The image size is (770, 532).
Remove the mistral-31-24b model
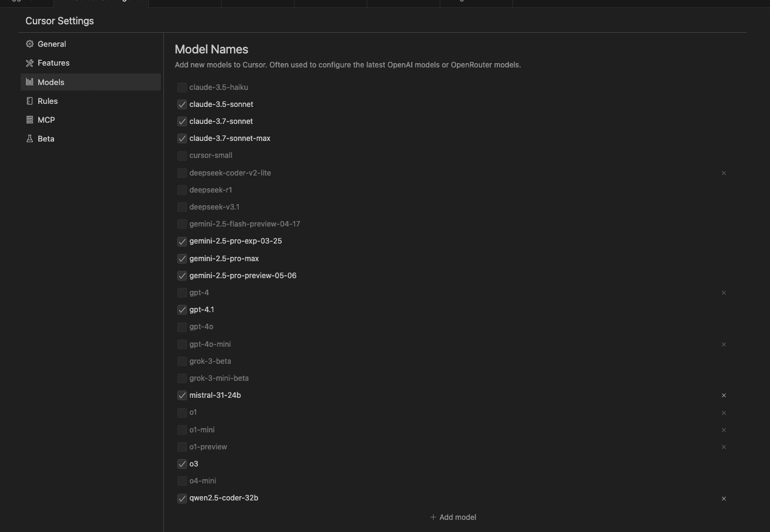point(723,395)
